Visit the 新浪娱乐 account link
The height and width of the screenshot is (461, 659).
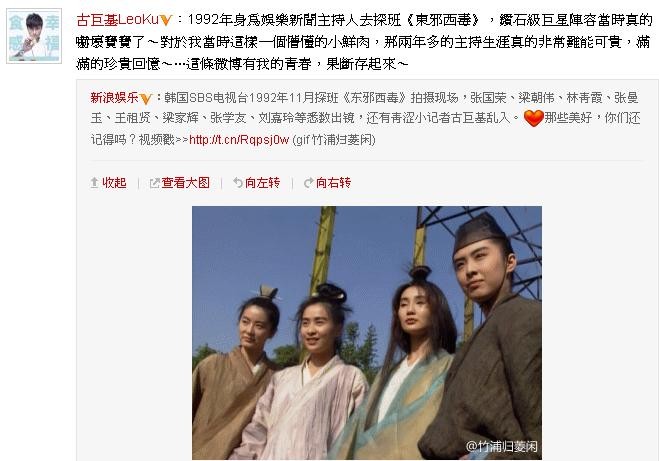coord(114,97)
